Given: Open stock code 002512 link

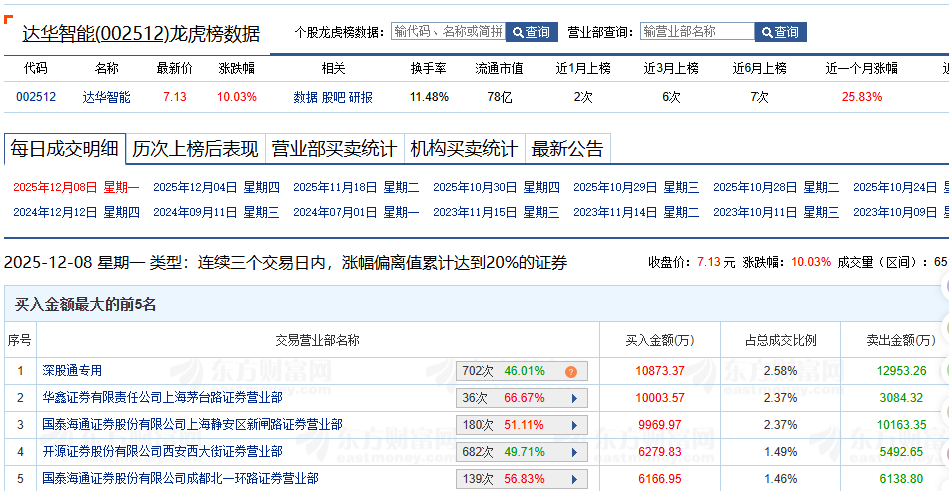Looking at the screenshot, I should (36, 97).
